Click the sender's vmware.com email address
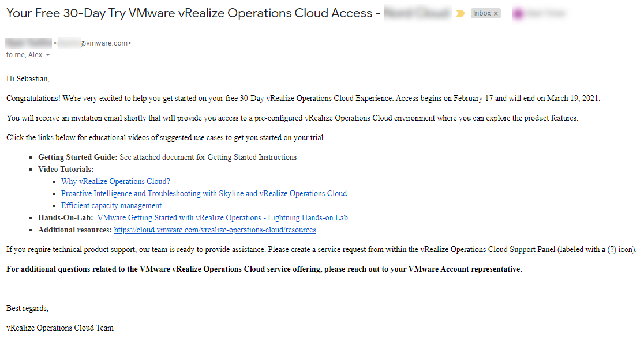The image size is (644, 338). click(92, 43)
